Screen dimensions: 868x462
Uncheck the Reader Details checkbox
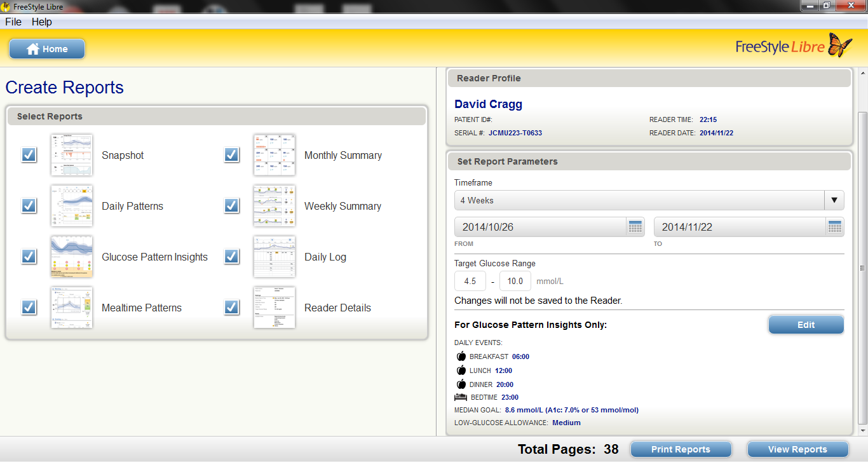(x=231, y=308)
